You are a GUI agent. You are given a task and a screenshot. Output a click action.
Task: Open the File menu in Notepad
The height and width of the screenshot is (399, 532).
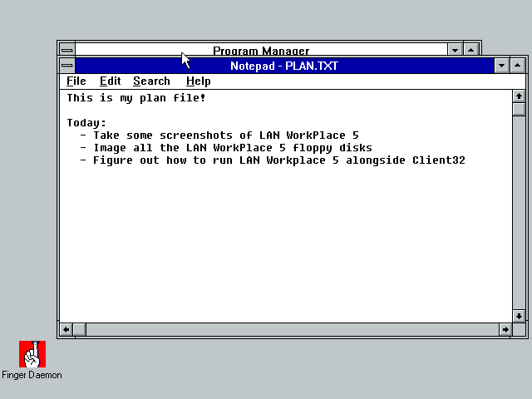pyautogui.click(x=76, y=81)
